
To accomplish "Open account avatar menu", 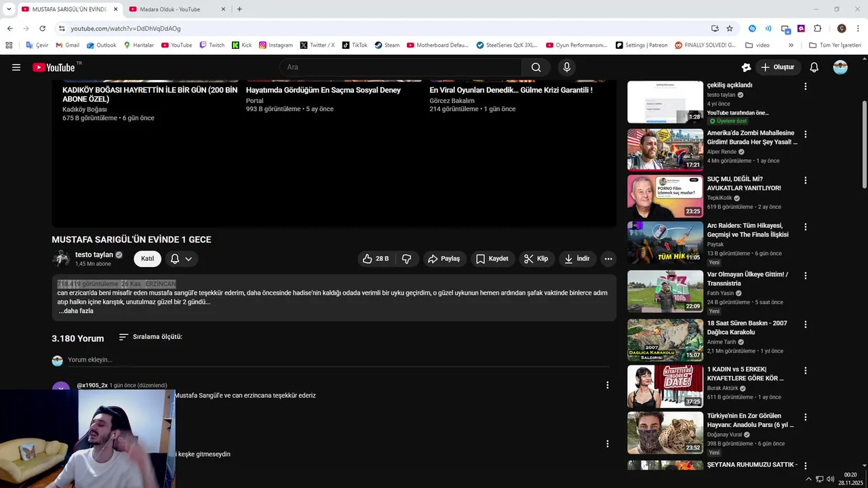I will [840, 67].
